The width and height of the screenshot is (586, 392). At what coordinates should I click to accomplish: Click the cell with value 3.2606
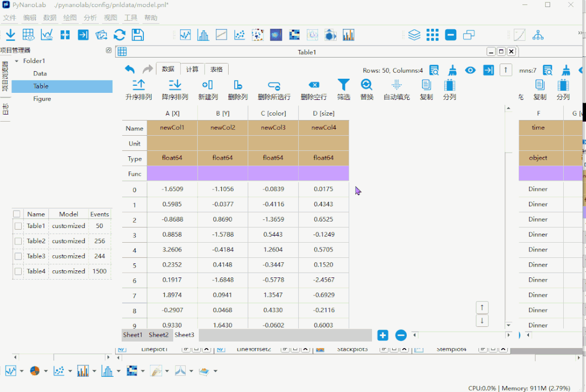(172, 249)
